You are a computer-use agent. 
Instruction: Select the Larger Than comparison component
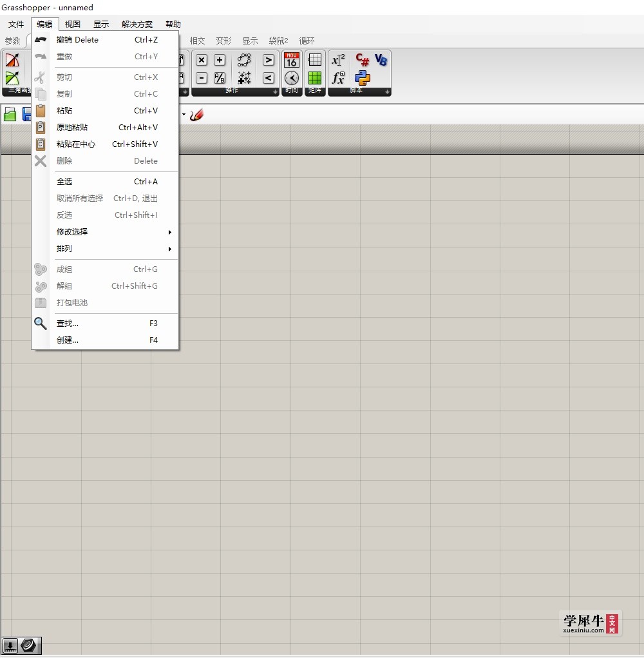pyautogui.click(x=269, y=60)
